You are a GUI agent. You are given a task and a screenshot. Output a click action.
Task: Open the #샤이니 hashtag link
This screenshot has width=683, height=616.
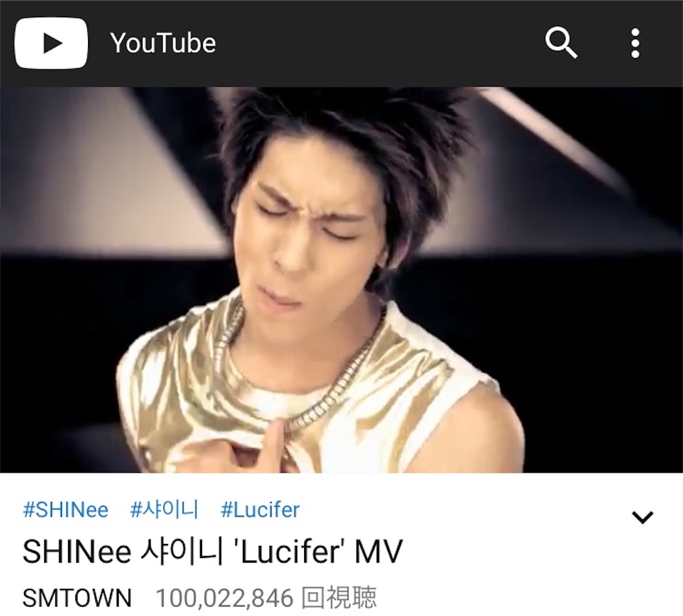(x=164, y=509)
